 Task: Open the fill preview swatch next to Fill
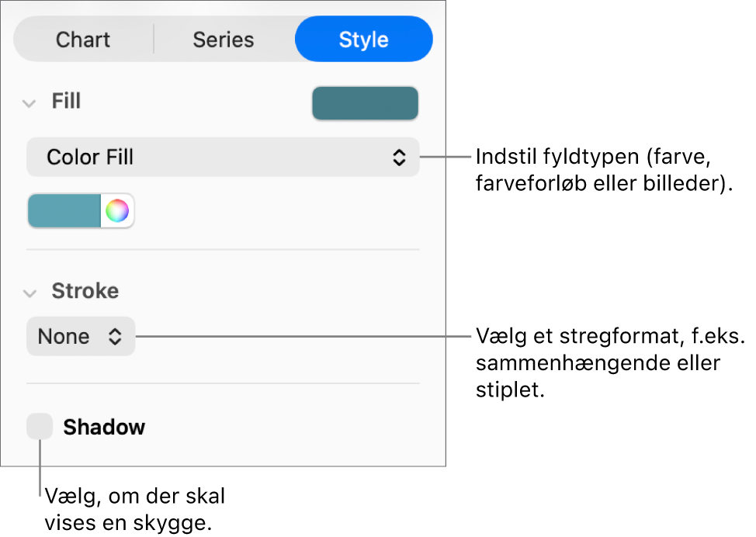point(365,103)
